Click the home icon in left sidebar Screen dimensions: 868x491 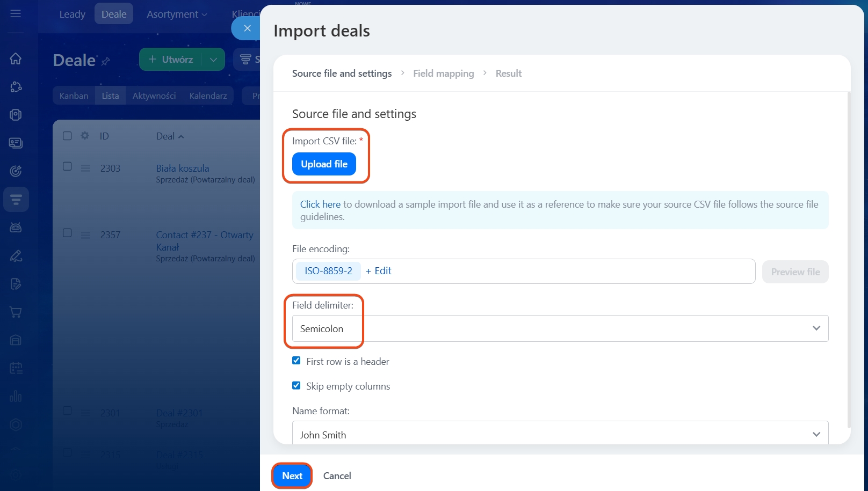[16, 58]
